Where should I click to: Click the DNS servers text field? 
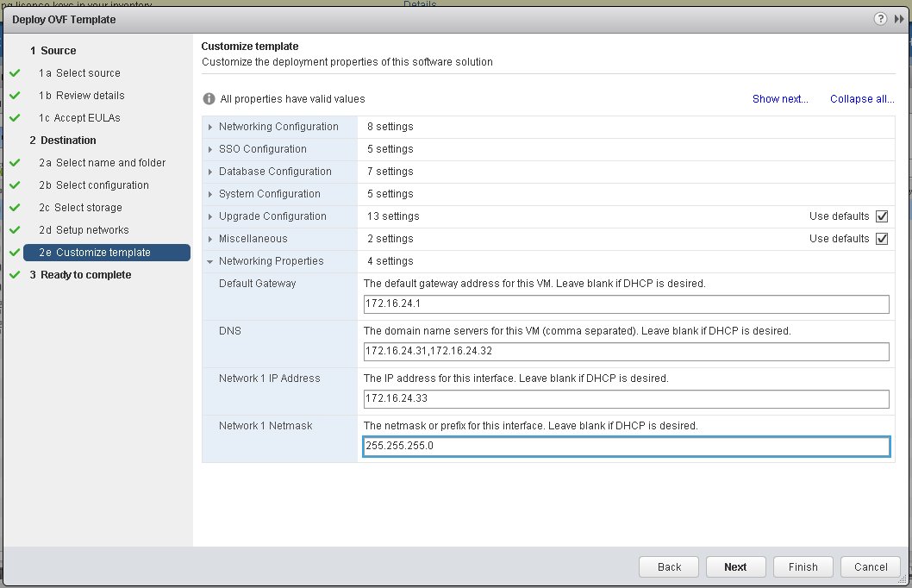(626, 351)
